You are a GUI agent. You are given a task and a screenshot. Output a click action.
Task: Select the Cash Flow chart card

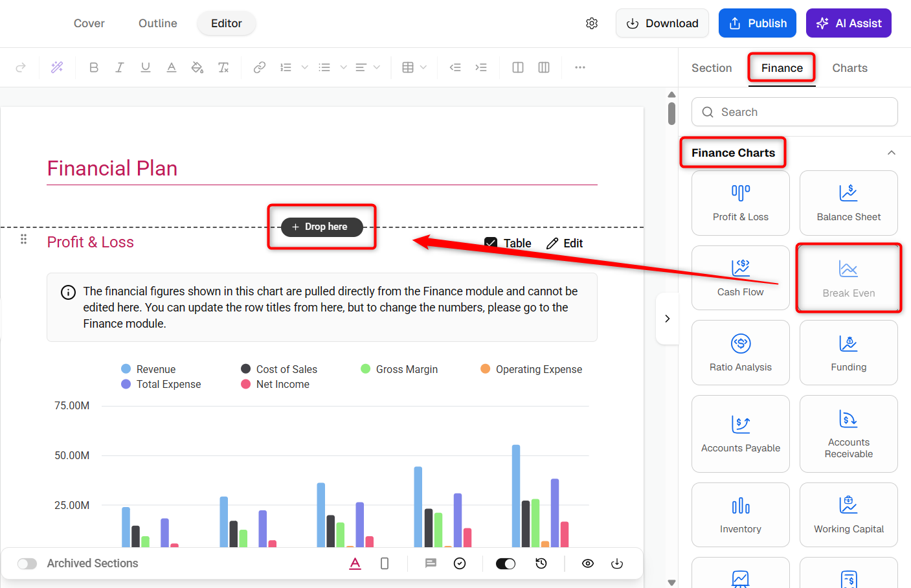pos(741,278)
